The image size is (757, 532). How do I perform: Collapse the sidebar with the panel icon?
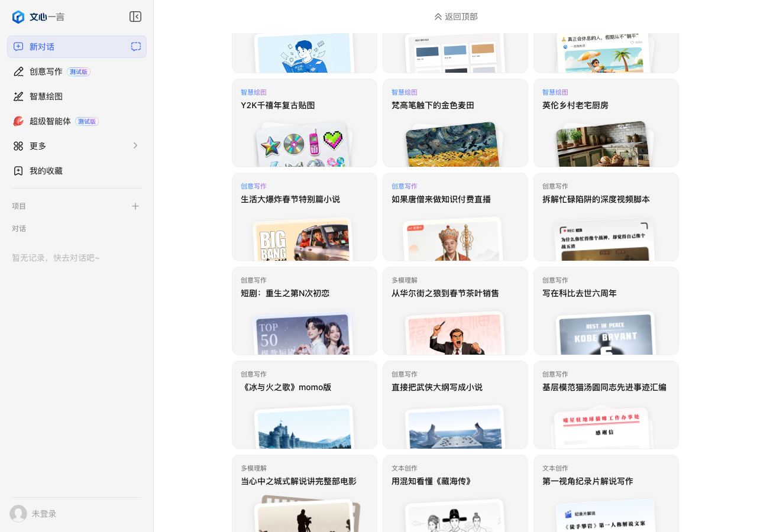point(135,17)
